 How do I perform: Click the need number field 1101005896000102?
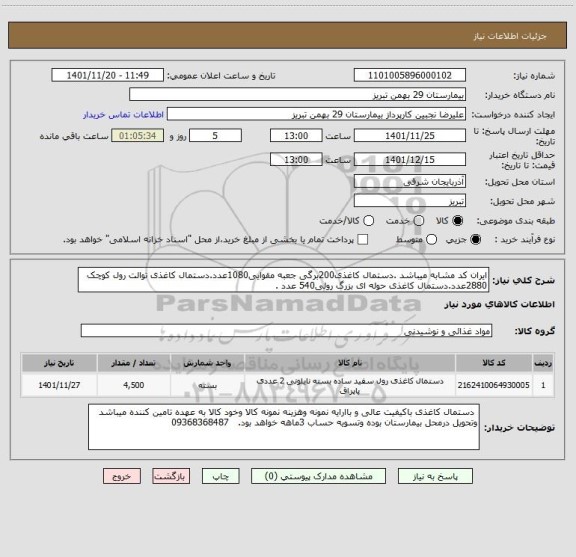[410, 75]
